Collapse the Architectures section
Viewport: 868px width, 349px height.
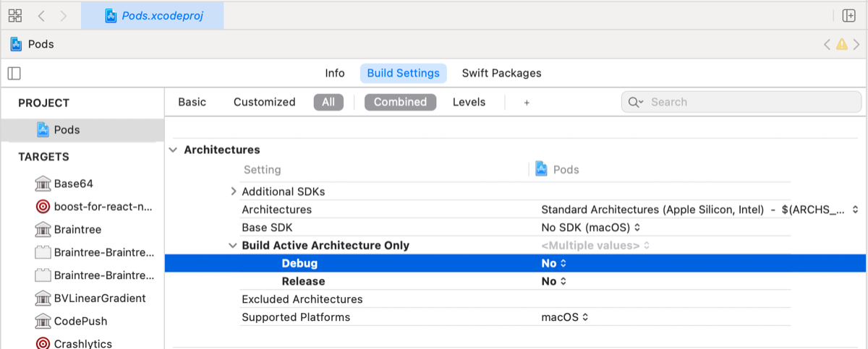tap(173, 150)
